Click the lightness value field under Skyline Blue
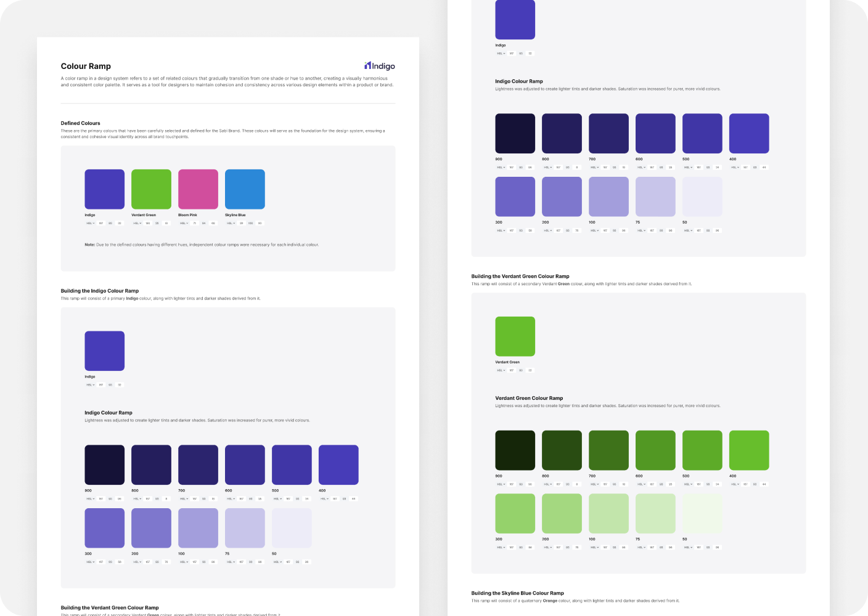This screenshot has height=616, width=868. coord(260,223)
